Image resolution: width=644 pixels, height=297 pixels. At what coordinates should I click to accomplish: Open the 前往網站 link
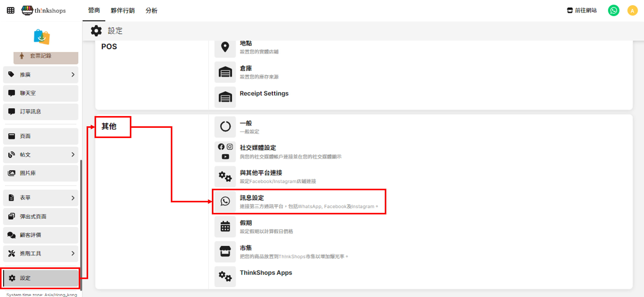point(582,11)
